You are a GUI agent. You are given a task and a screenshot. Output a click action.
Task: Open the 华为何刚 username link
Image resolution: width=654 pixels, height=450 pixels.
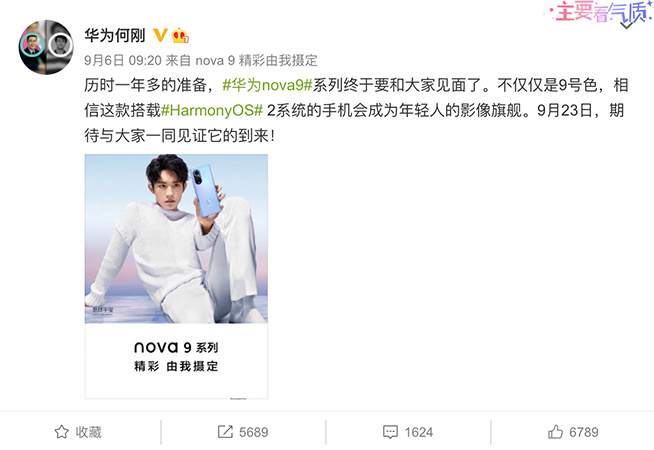115,35
